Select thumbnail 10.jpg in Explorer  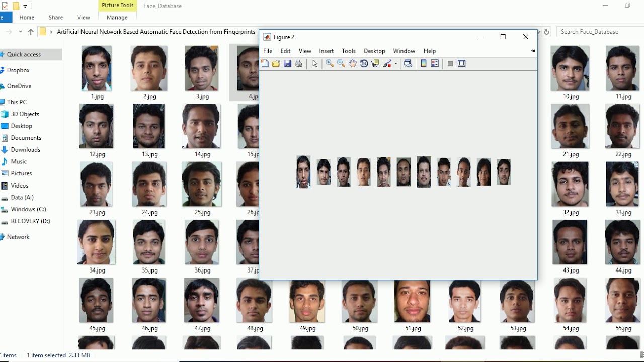(570, 68)
